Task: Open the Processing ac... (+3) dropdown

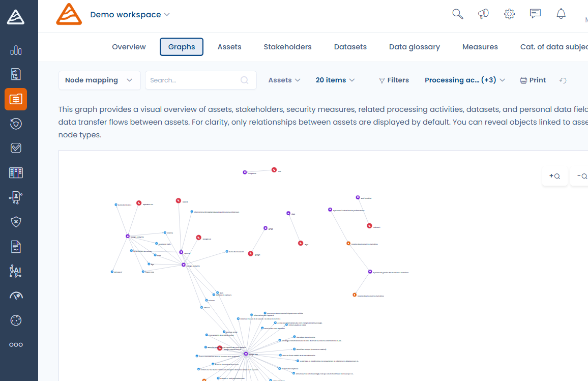Action: click(464, 80)
